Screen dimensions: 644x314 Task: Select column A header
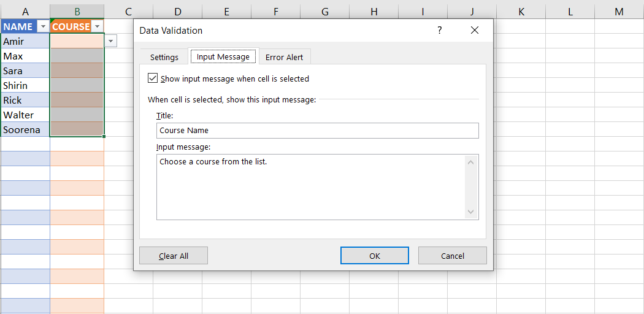click(25, 12)
